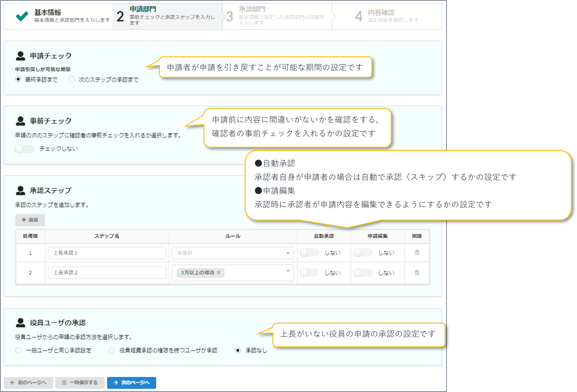
Task: Click the ステップ名 column header
Action: [107, 236]
